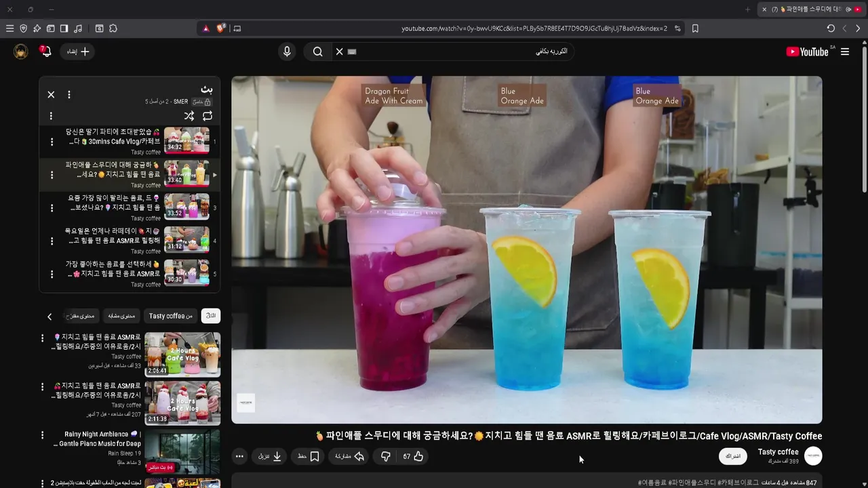Open options for the 30:30 playlist video

(x=52, y=274)
